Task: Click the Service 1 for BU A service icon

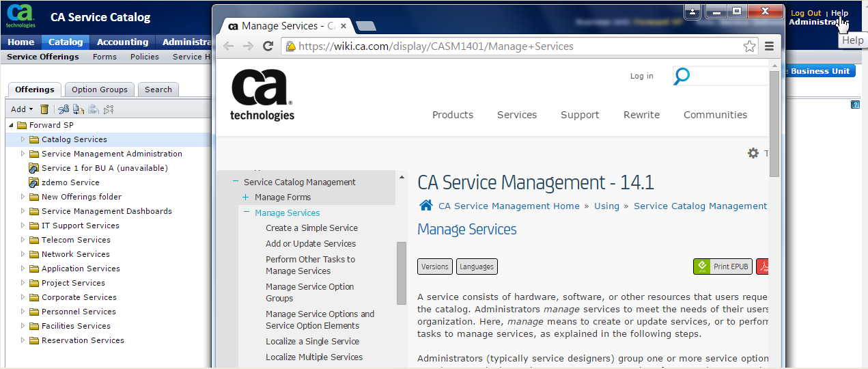Action: pos(33,168)
